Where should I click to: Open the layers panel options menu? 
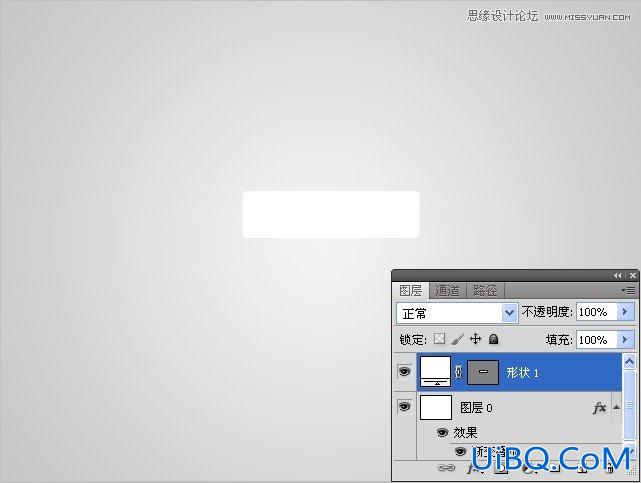coord(628,291)
